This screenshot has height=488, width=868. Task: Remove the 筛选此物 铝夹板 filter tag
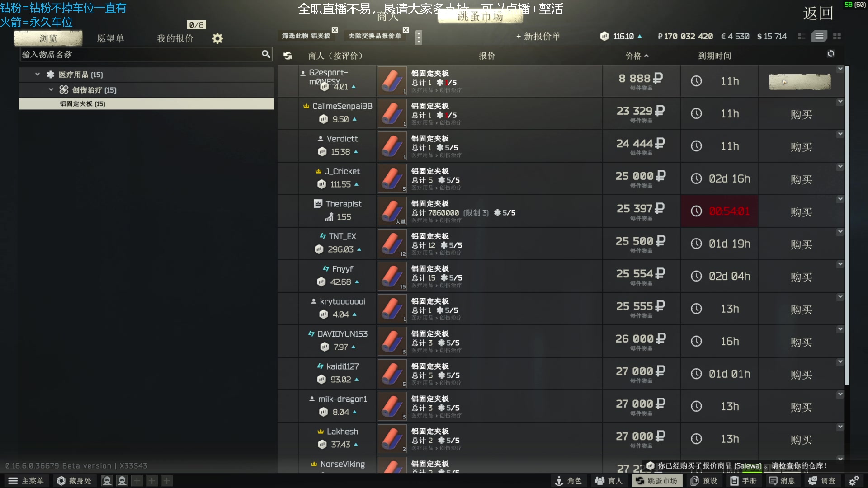tap(335, 30)
